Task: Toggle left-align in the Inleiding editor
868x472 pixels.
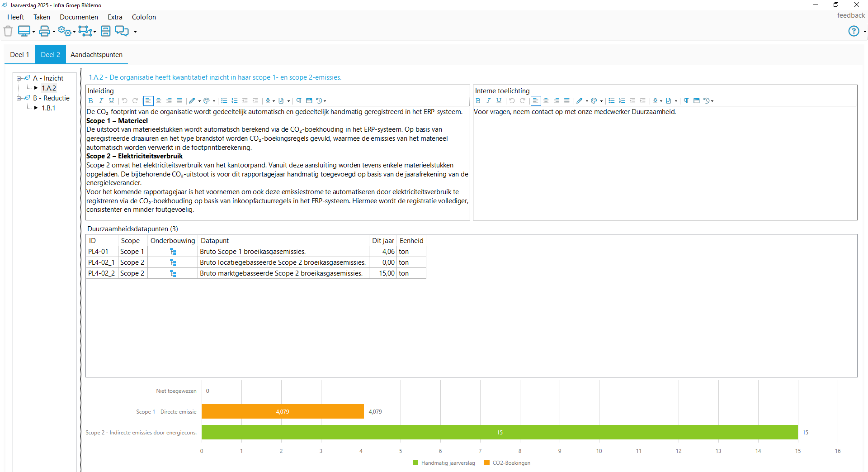Action: coord(148,101)
